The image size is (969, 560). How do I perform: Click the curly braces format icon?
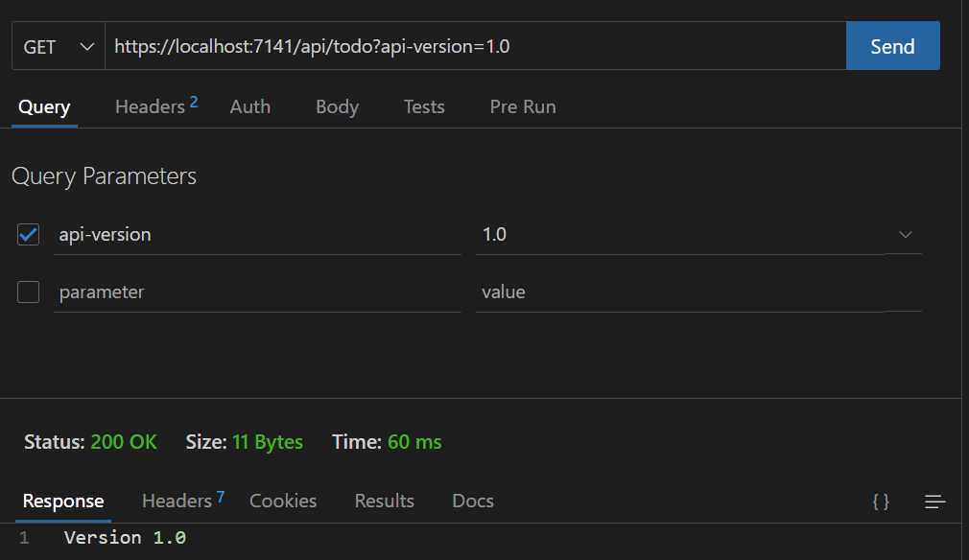[x=881, y=502]
